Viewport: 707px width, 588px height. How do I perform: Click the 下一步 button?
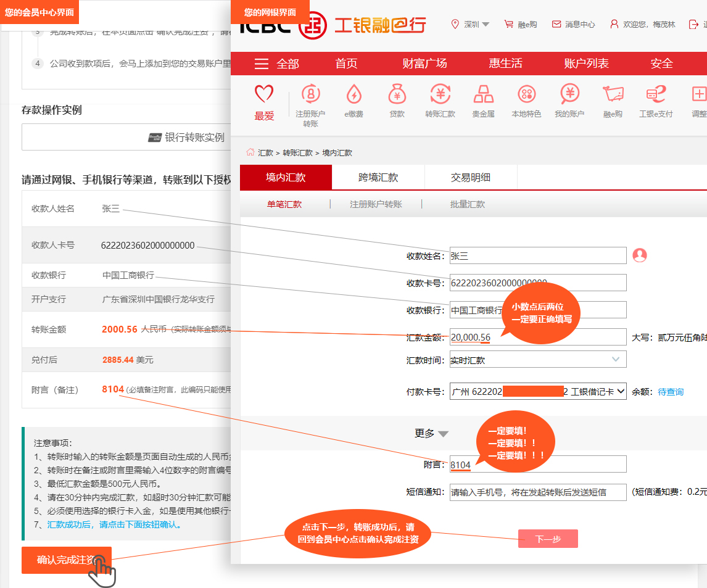[x=548, y=539]
